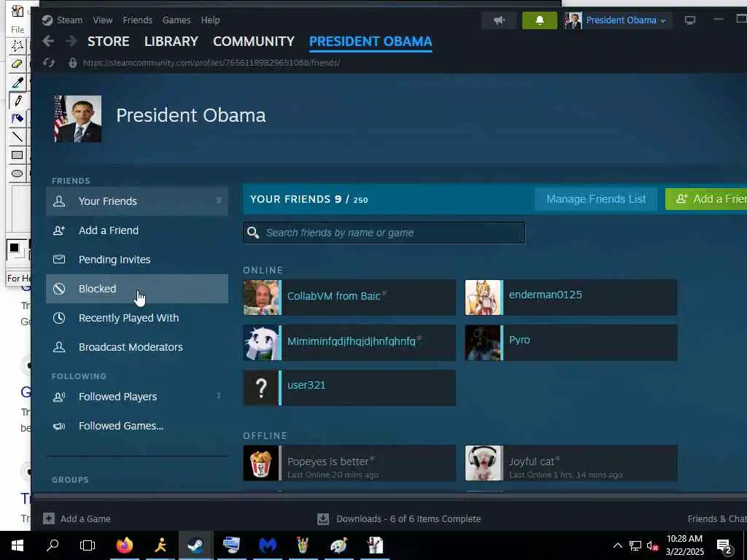The width and height of the screenshot is (747, 560).
Task: Open the Windows notification center icon
Action: tap(724, 545)
